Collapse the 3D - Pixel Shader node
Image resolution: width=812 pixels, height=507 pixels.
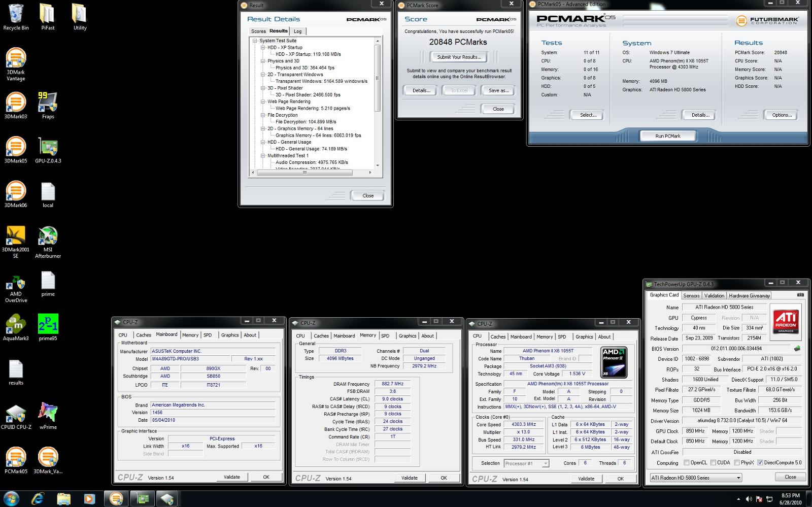[x=263, y=88]
